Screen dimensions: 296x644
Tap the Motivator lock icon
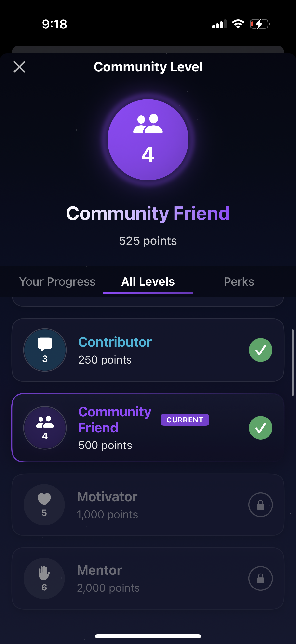[x=260, y=505]
